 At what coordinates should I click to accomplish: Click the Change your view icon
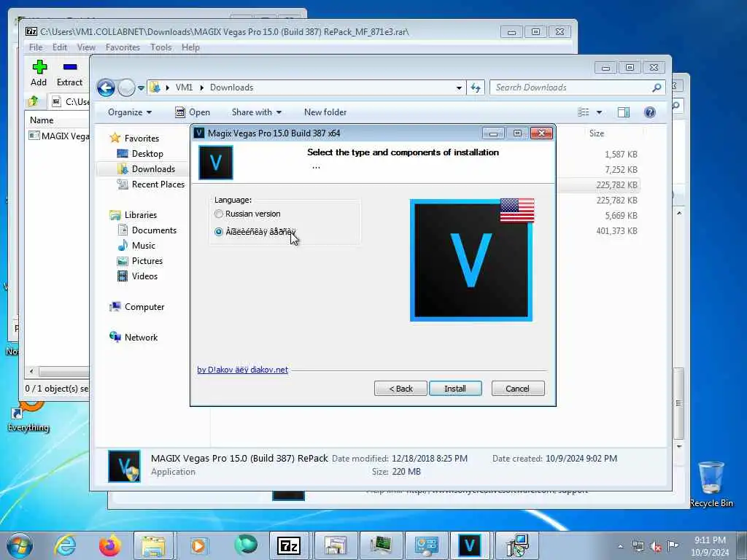point(584,112)
